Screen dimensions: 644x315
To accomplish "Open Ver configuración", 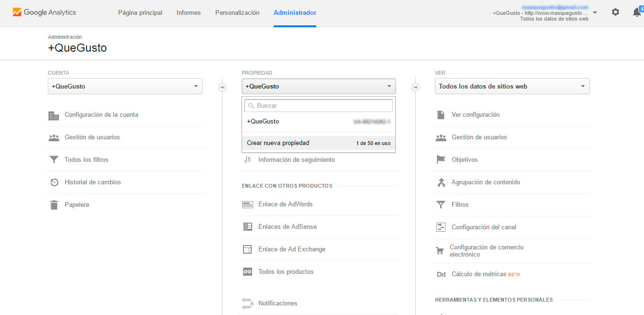I will tap(476, 115).
